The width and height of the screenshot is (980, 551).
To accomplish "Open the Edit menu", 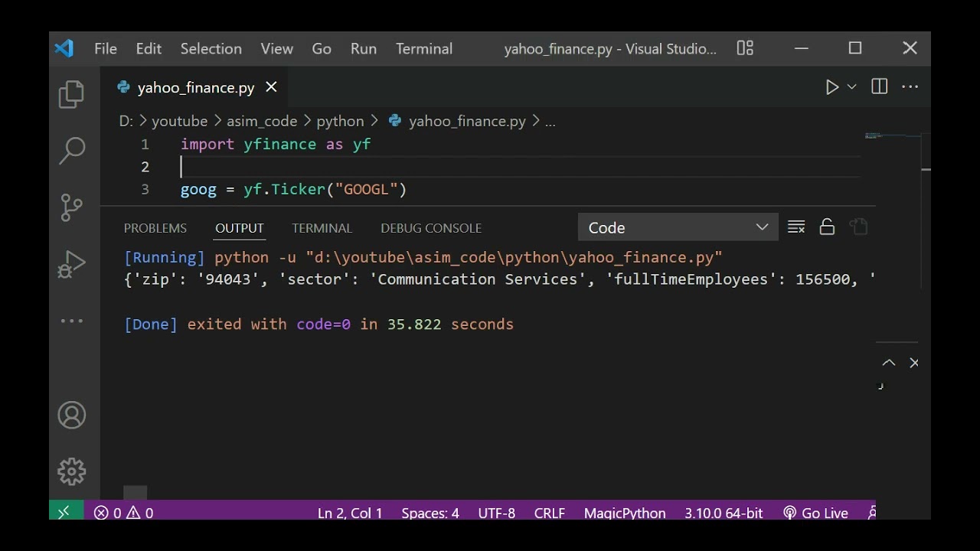I will tap(149, 48).
